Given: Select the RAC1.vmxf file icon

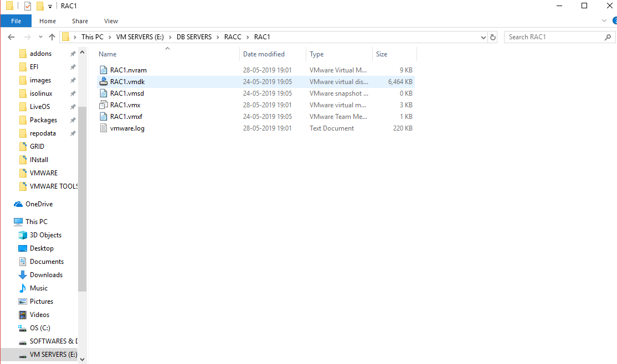Looking at the screenshot, I should [103, 116].
